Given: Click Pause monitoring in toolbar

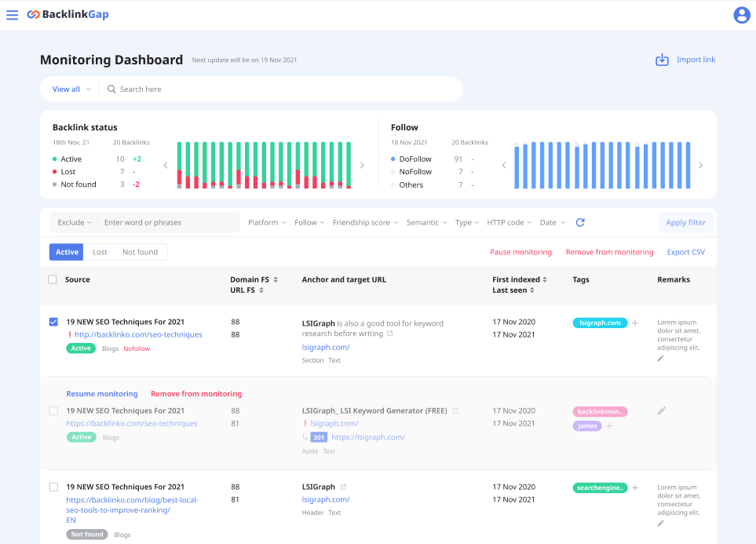Looking at the screenshot, I should click(x=520, y=252).
